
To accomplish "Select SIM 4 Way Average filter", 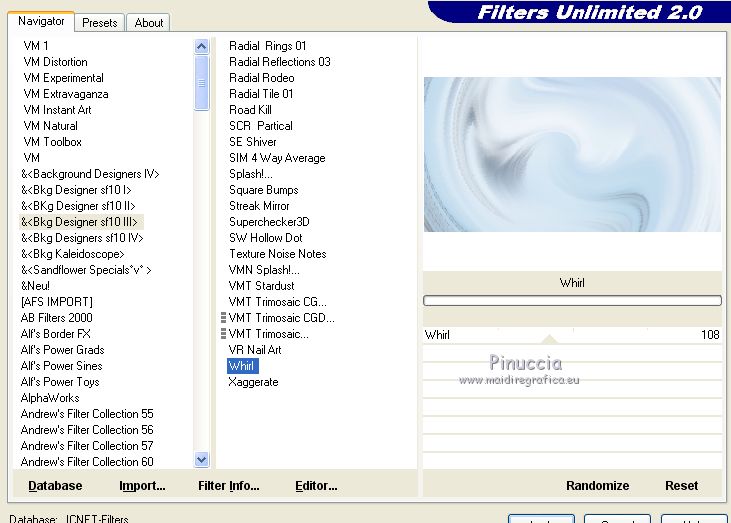I will (277, 158).
